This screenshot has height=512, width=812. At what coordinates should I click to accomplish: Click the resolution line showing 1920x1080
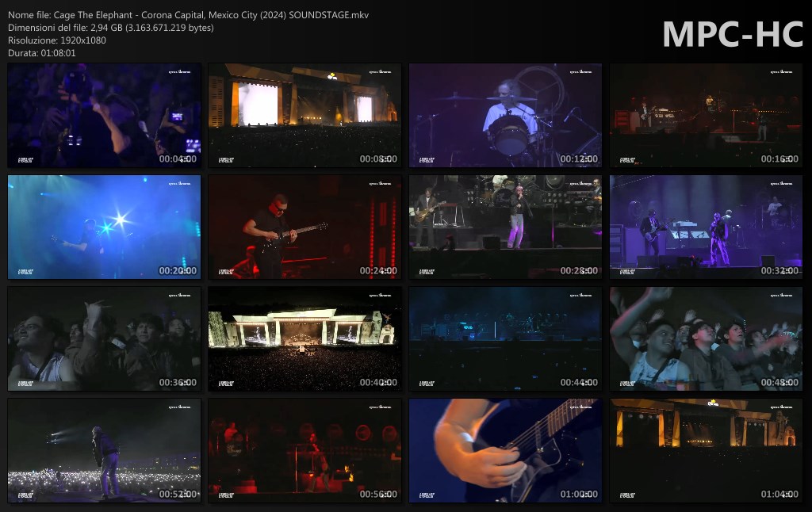pyautogui.click(x=56, y=40)
